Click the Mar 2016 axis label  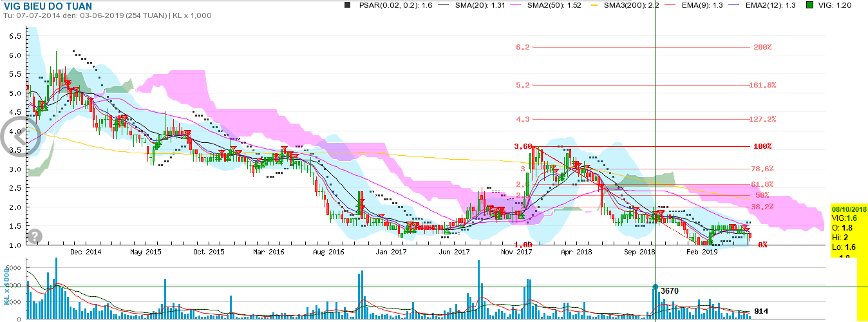point(268,252)
